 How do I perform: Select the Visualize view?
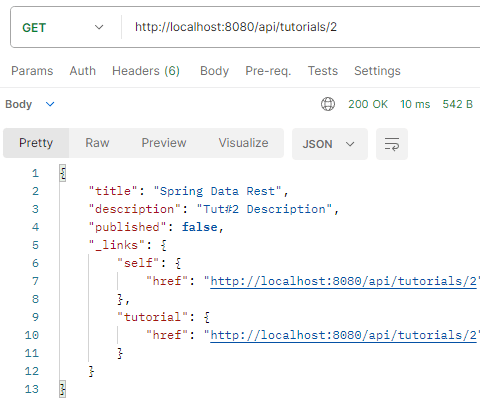tap(244, 143)
